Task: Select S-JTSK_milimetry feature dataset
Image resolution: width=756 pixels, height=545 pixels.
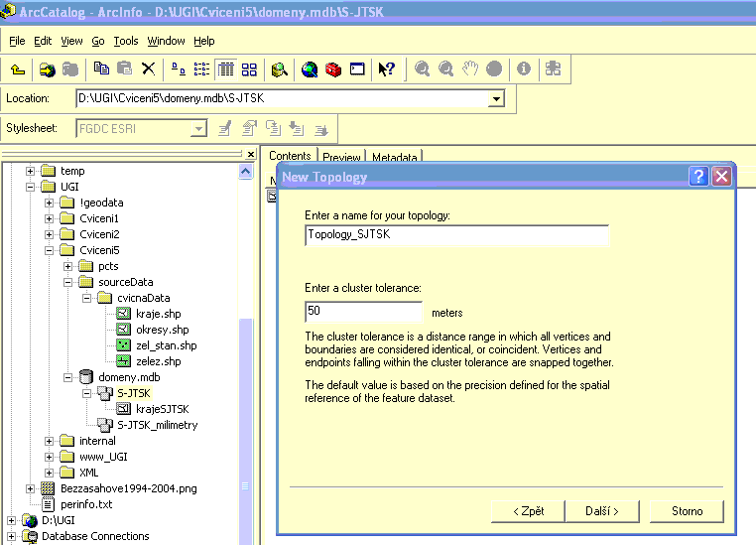Action: (x=157, y=426)
